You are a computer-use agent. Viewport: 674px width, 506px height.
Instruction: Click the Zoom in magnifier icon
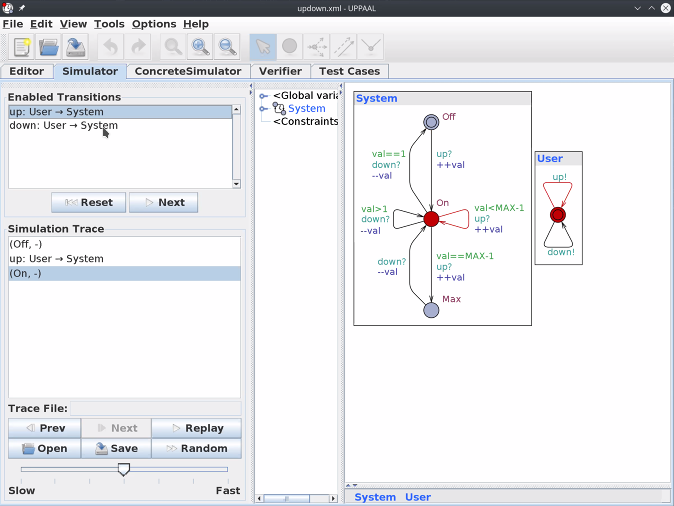point(200,46)
